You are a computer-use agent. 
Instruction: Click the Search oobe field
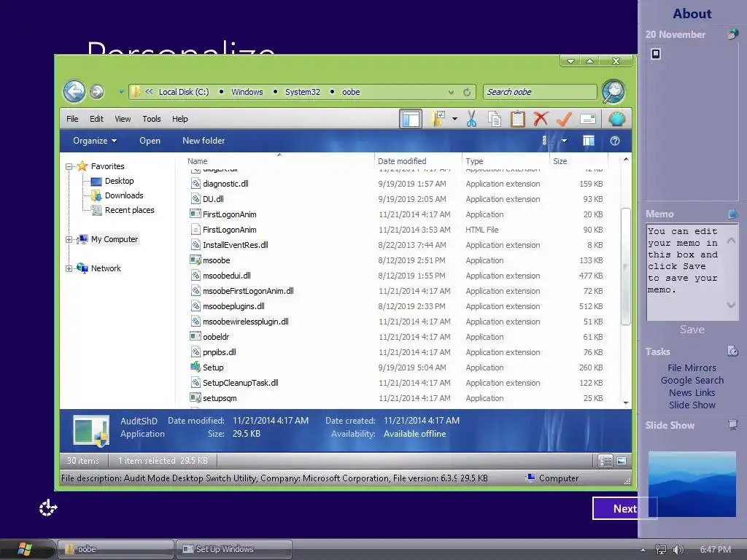[x=540, y=92]
